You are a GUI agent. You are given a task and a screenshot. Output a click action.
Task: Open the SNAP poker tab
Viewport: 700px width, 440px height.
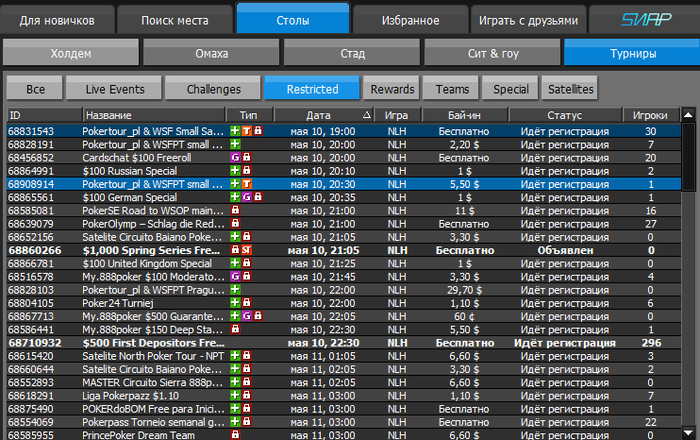point(646,20)
